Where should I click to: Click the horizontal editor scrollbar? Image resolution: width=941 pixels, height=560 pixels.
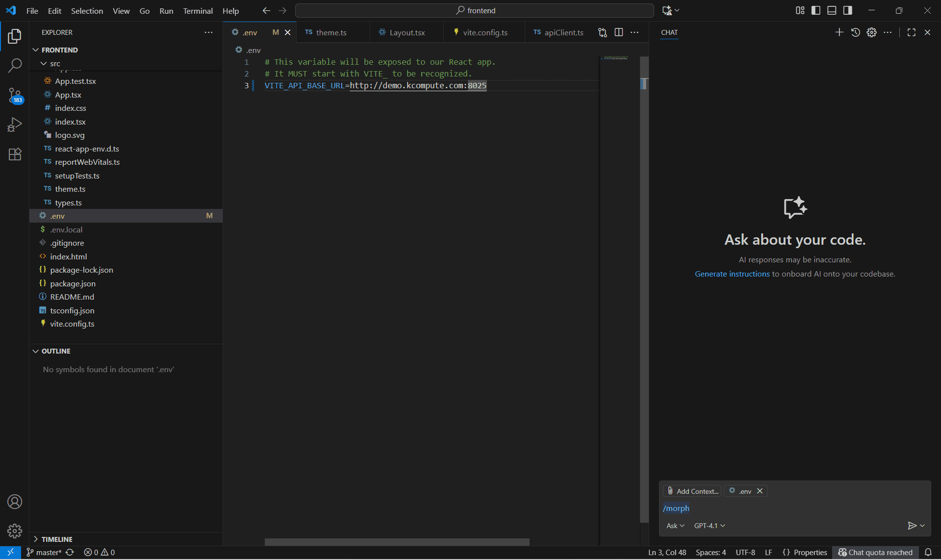pos(397,542)
